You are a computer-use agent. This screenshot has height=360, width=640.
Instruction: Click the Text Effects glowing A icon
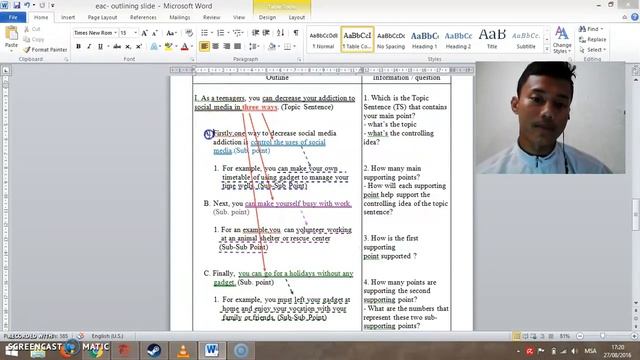pyautogui.click(x=153, y=47)
